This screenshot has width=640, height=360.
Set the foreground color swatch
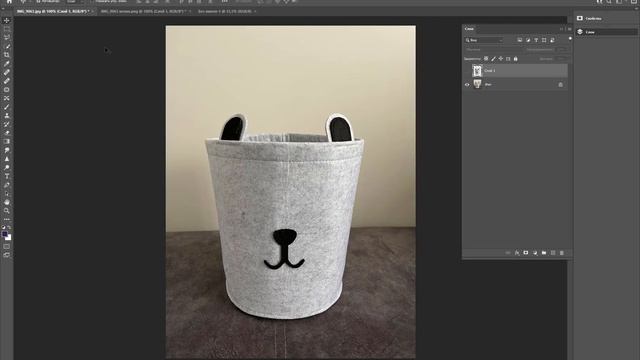[x=4, y=234]
